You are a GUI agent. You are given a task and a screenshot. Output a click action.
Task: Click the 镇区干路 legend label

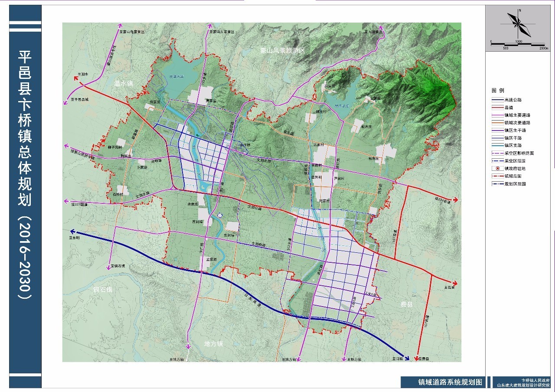coord(513,138)
